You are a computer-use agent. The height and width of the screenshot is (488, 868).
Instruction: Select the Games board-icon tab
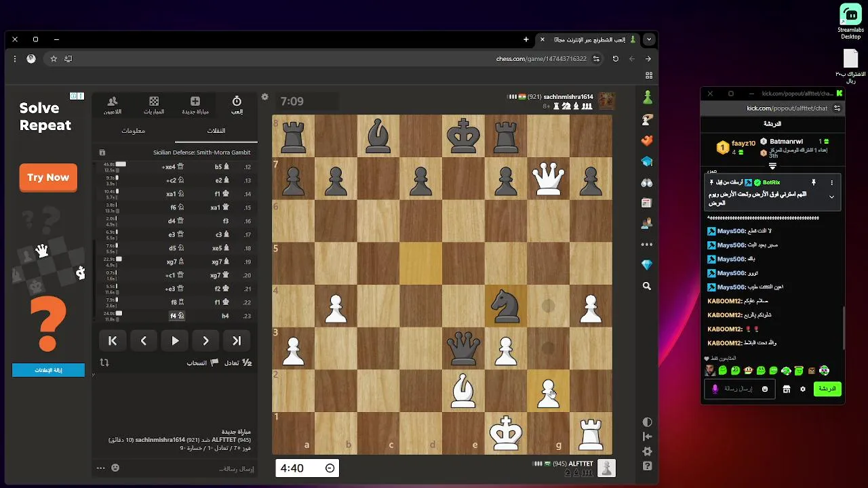(x=154, y=105)
